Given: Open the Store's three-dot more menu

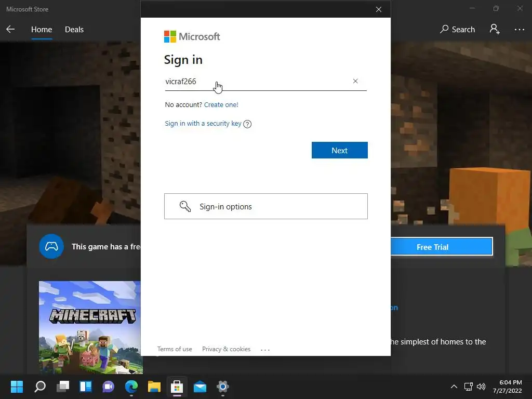Looking at the screenshot, I should pos(519,30).
